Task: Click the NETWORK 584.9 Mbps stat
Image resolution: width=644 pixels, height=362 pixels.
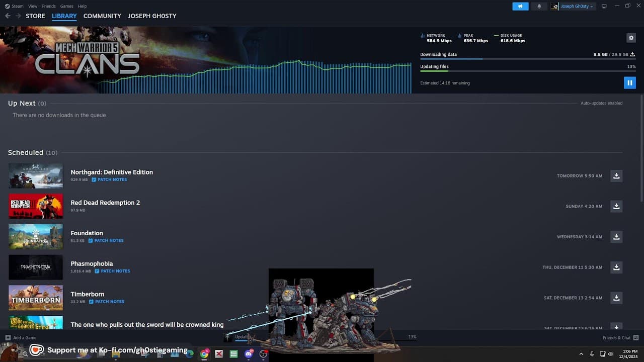Action: tap(436, 38)
